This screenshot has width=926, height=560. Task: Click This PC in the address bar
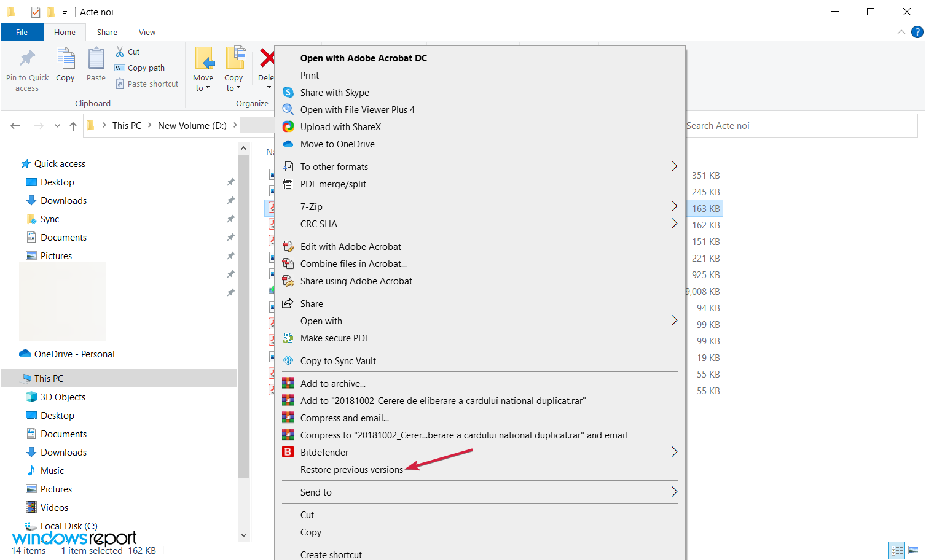pyautogui.click(x=127, y=126)
